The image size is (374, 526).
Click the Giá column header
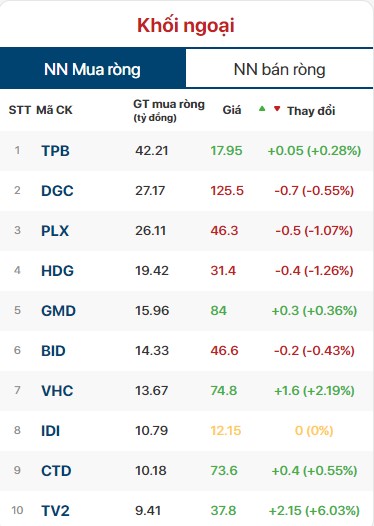click(232, 110)
